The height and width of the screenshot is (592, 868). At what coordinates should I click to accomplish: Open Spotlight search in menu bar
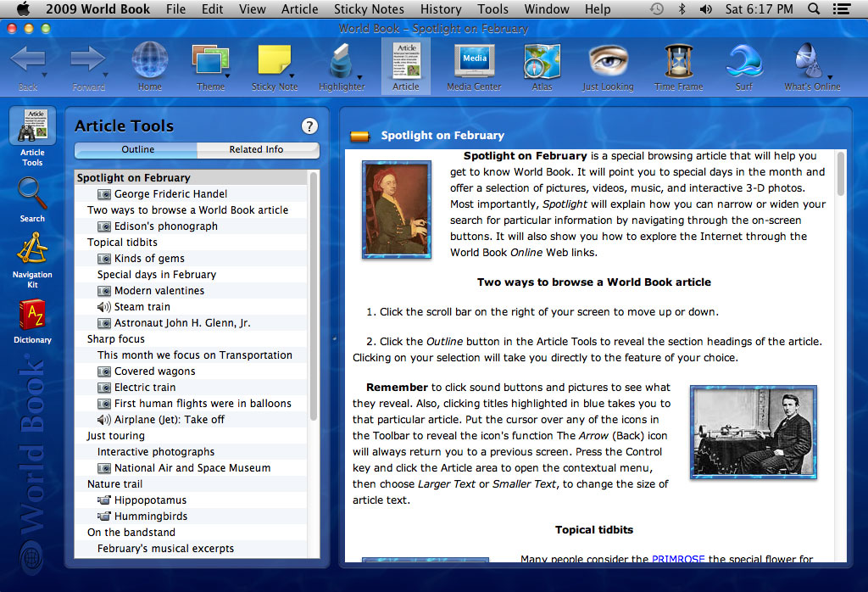tap(814, 8)
